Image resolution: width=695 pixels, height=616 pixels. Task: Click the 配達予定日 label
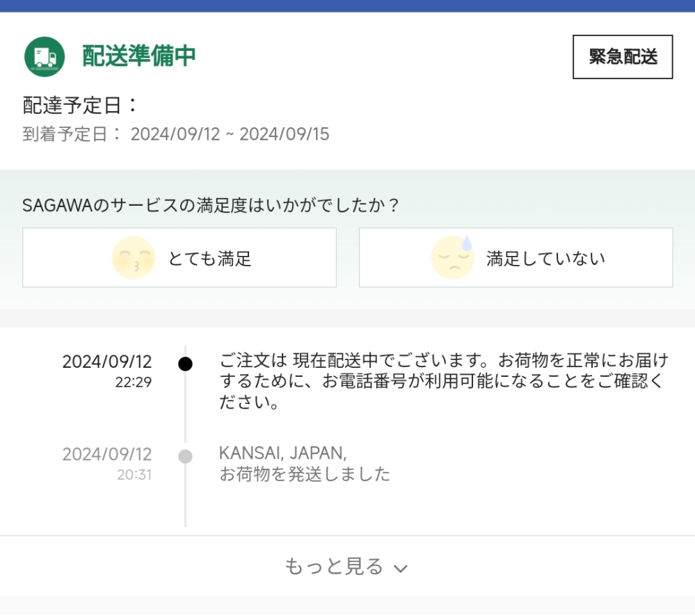80,106
